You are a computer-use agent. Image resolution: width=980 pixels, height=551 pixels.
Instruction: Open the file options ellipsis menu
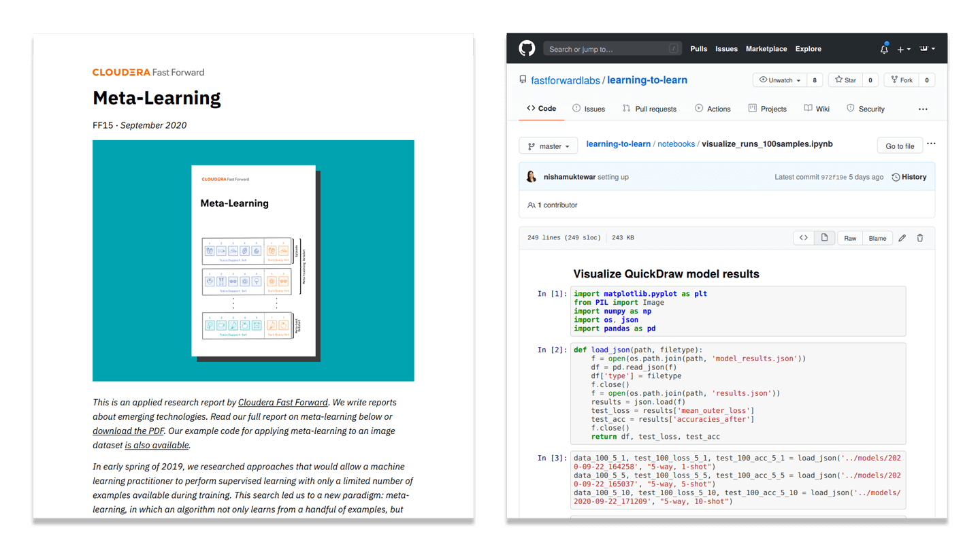tap(931, 144)
